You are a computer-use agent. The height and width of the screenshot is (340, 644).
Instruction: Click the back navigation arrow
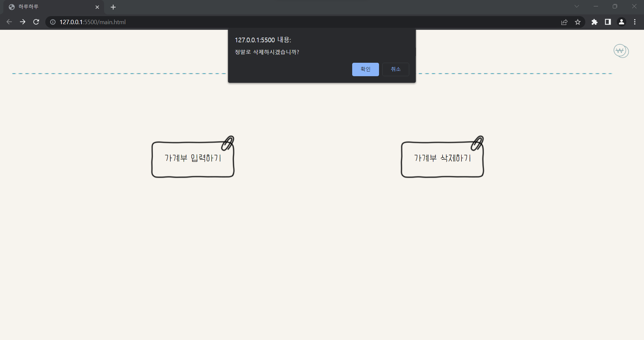[9, 22]
